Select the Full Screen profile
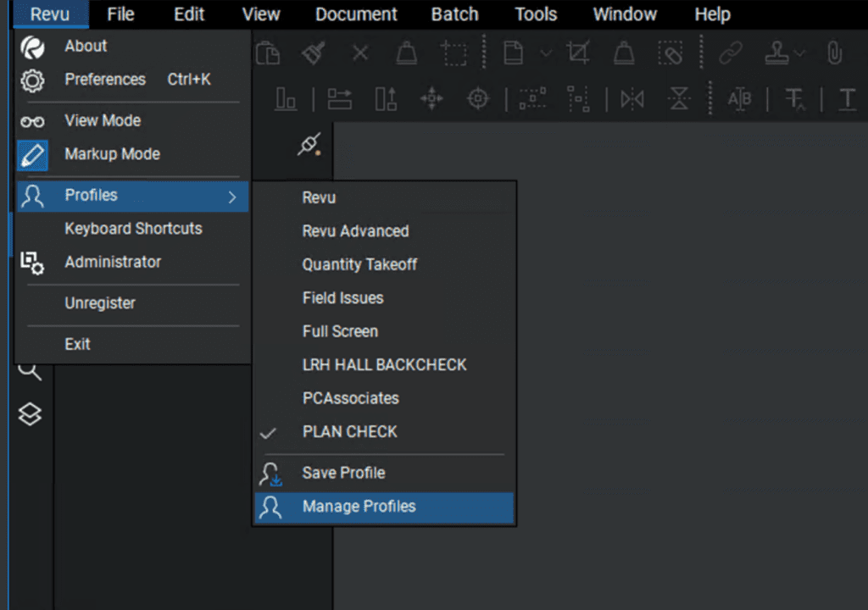The height and width of the screenshot is (610, 868). click(384, 331)
